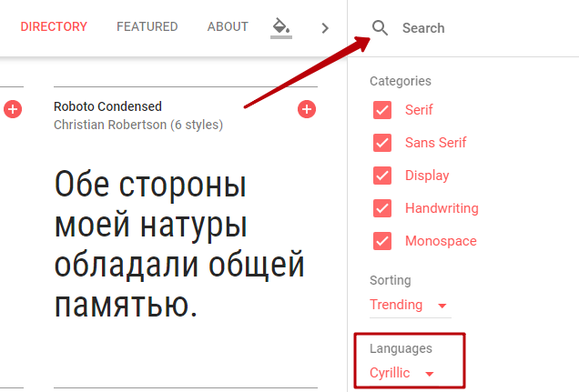Viewport: 579px width, 392px height.
Task: Open the Trending sorting dropdown
Action: [410, 306]
